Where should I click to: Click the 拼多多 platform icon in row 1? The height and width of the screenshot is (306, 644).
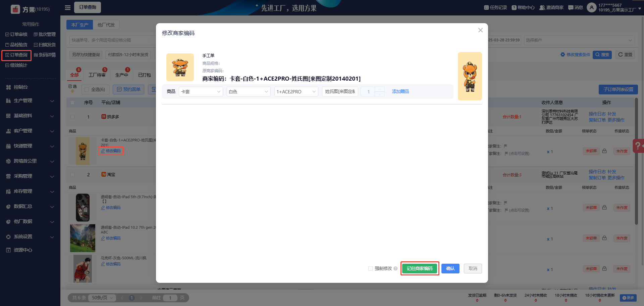[104, 117]
